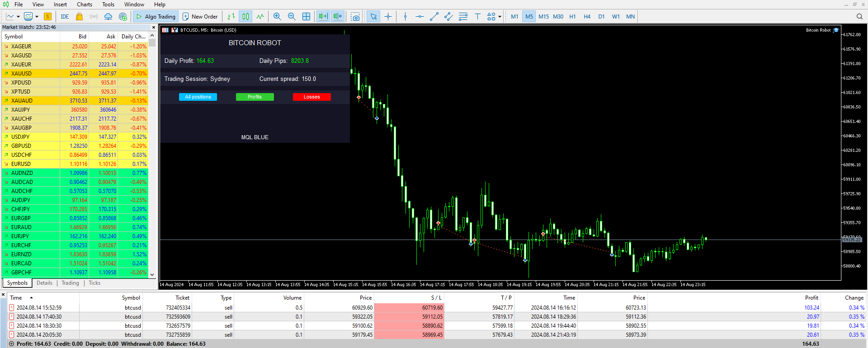
Task: Open the search magnifier icon
Action: pos(859,17)
